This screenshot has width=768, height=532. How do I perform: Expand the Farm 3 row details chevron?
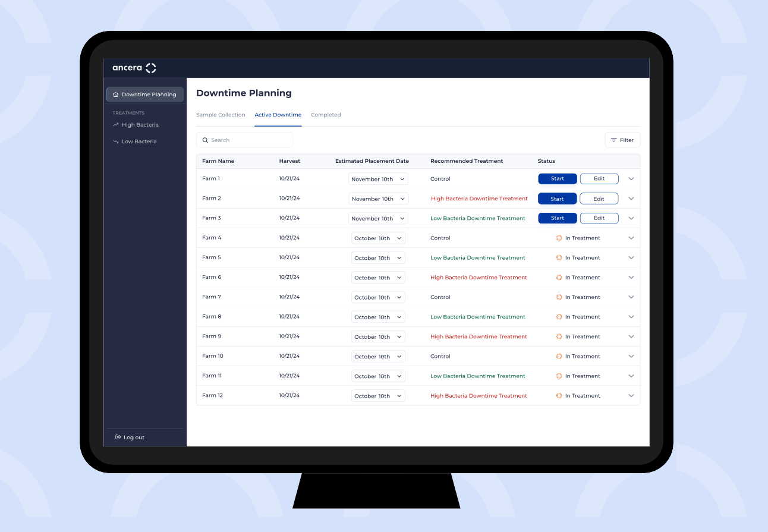click(x=631, y=218)
